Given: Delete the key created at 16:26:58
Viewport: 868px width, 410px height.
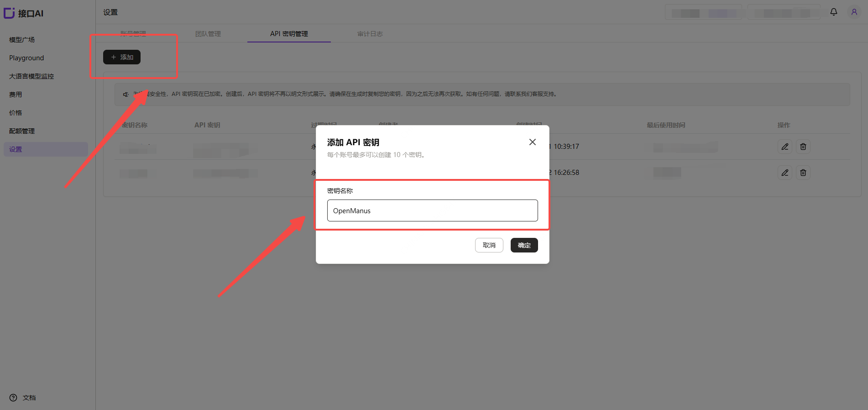Looking at the screenshot, I should 803,173.
